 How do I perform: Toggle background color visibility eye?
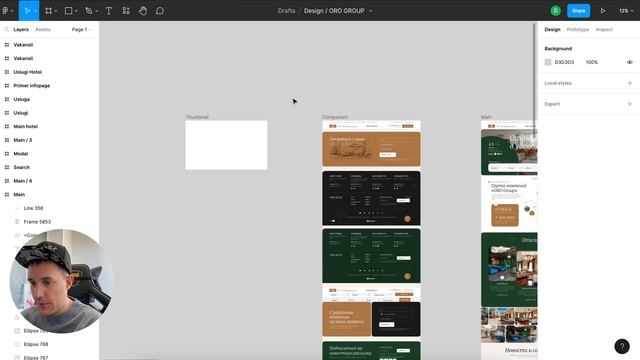[629, 62]
